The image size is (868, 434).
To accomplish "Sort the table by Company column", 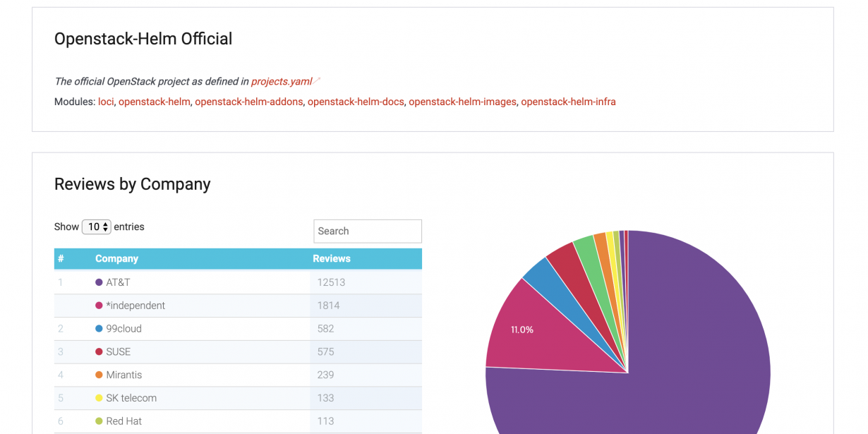I will pyautogui.click(x=116, y=258).
